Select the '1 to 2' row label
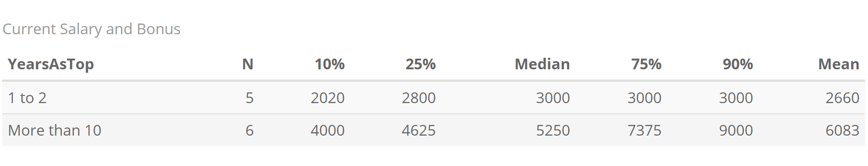868x166 pixels. coord(27,98)
